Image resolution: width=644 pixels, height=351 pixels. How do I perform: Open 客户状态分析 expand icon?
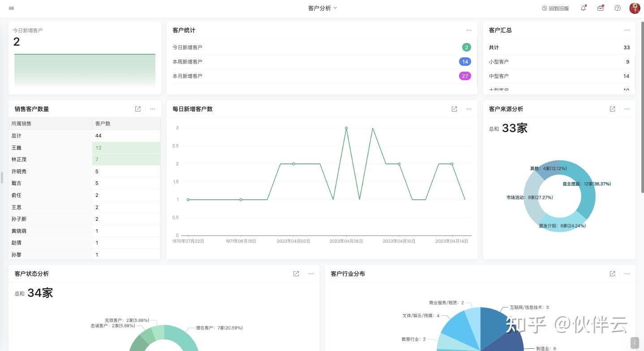[x=296, y=274]
